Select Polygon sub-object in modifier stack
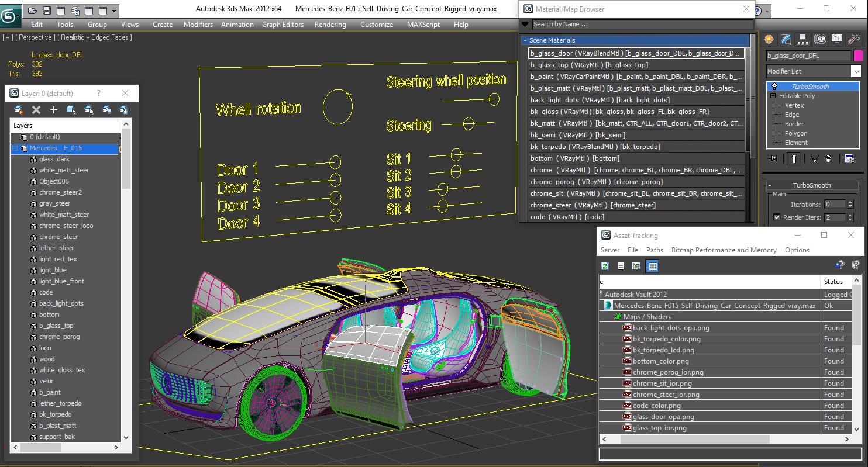868x467 pixels. [796, 133]
